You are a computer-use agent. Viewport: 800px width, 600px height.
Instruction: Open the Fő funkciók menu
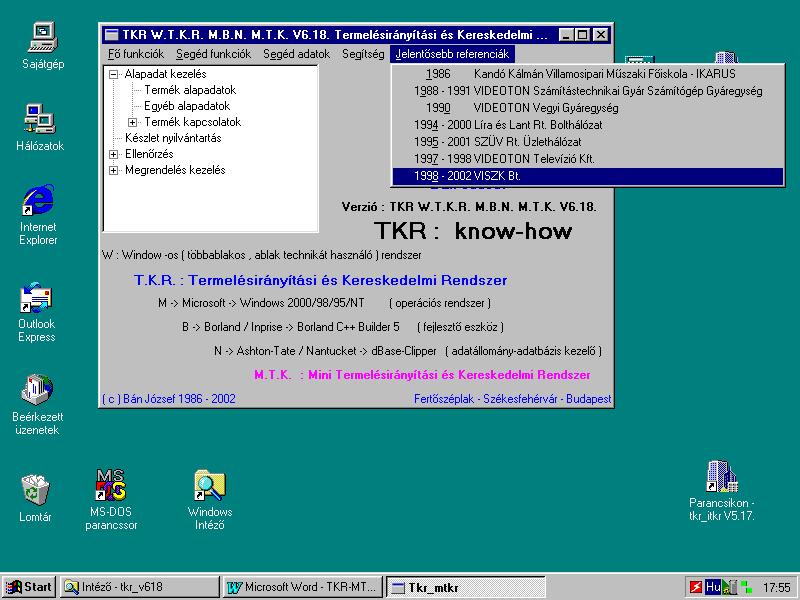(x=136, y=54)
